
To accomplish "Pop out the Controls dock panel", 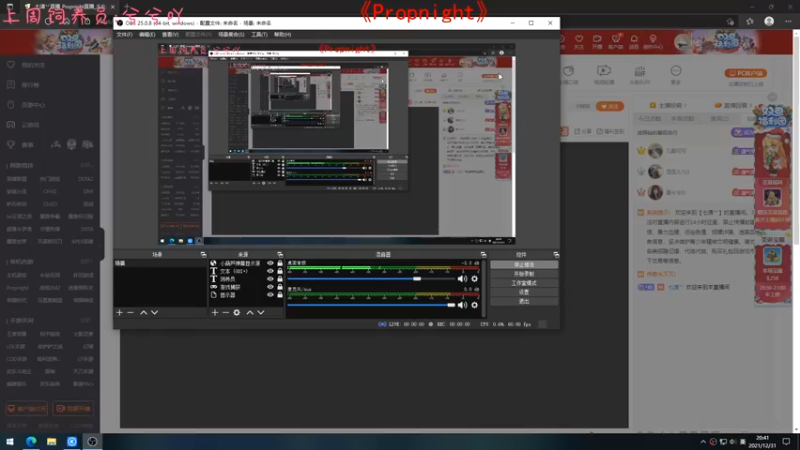I will [x=556, y=254].
